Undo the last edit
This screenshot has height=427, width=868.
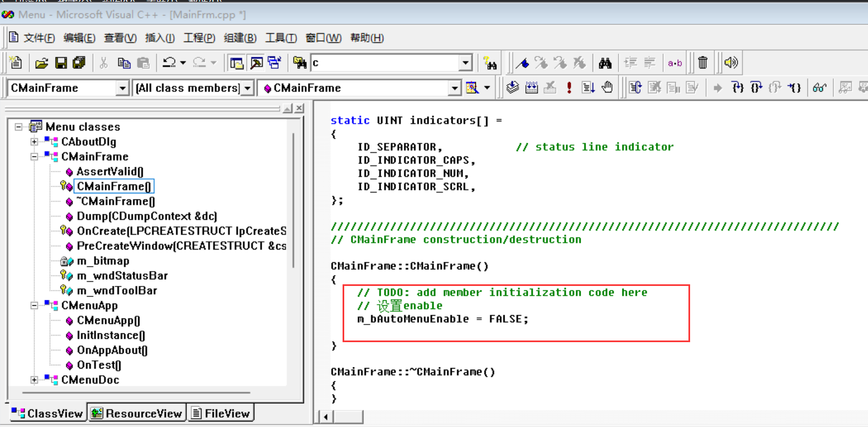(x=169, y=63)
